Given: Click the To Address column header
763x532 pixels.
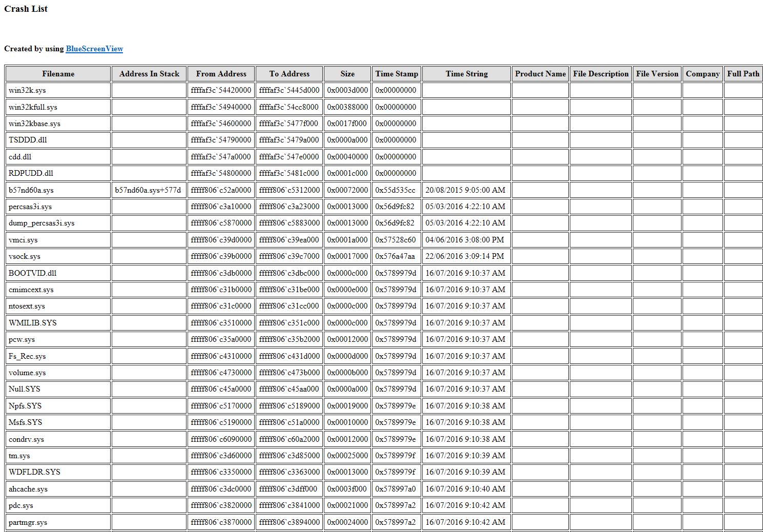Looking at the screenshot, I should (x=289, y=74).
